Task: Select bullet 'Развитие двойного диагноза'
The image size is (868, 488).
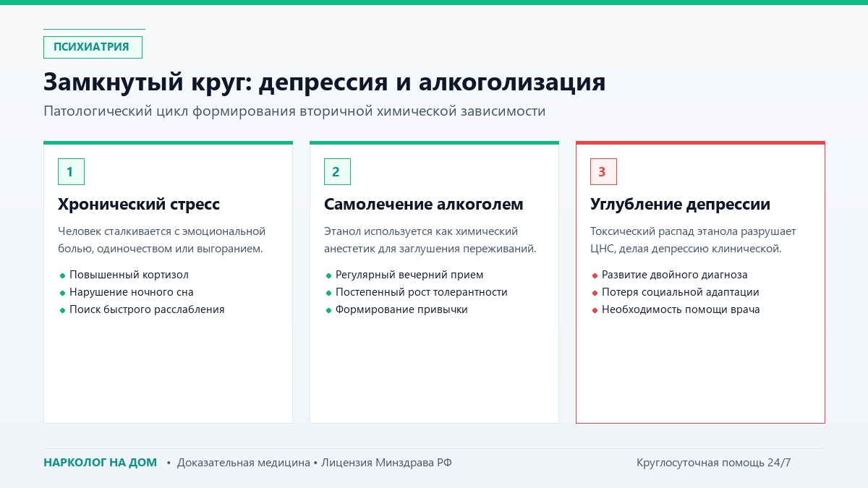Action: click(x=675, y=275)
